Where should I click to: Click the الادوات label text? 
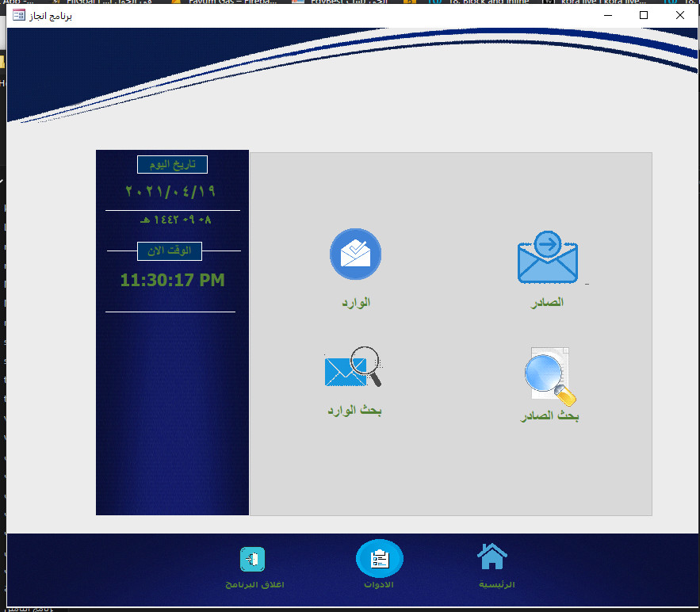(x=379, y=584)
